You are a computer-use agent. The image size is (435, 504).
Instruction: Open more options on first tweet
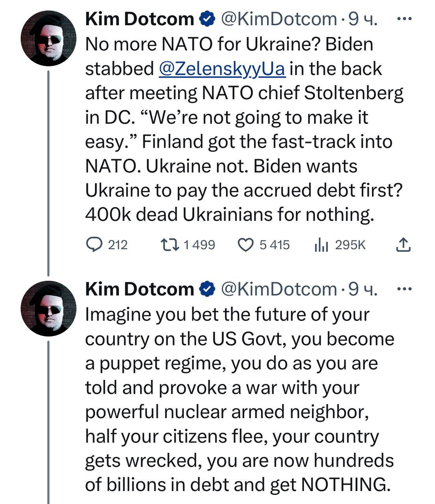pyautogui.click(x=404, y=19)
